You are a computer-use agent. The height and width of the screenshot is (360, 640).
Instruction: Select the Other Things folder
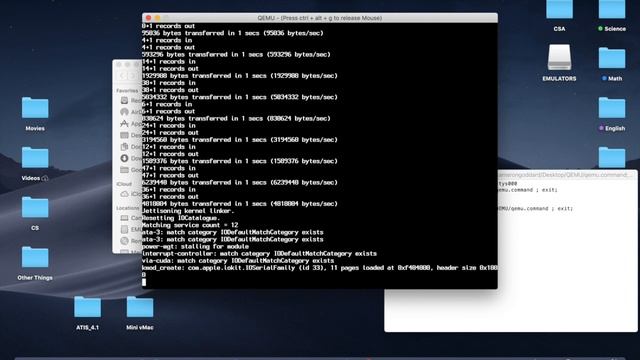[35, 263]
